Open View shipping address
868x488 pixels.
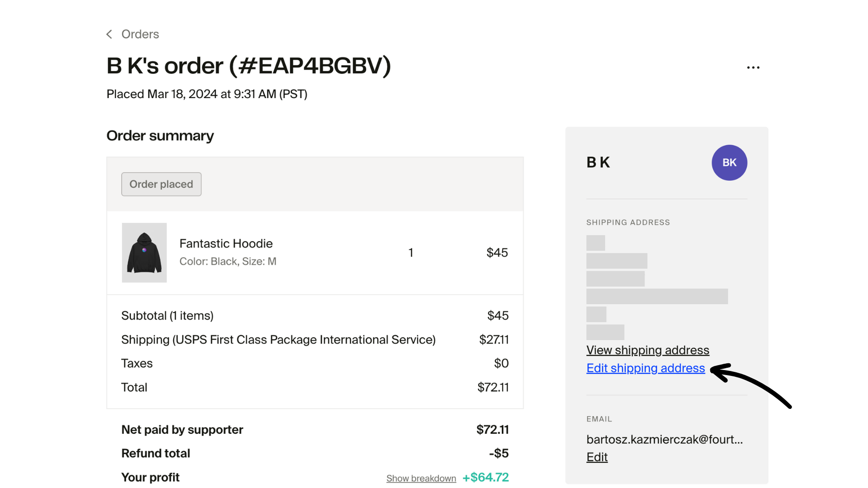click(647, 350)
